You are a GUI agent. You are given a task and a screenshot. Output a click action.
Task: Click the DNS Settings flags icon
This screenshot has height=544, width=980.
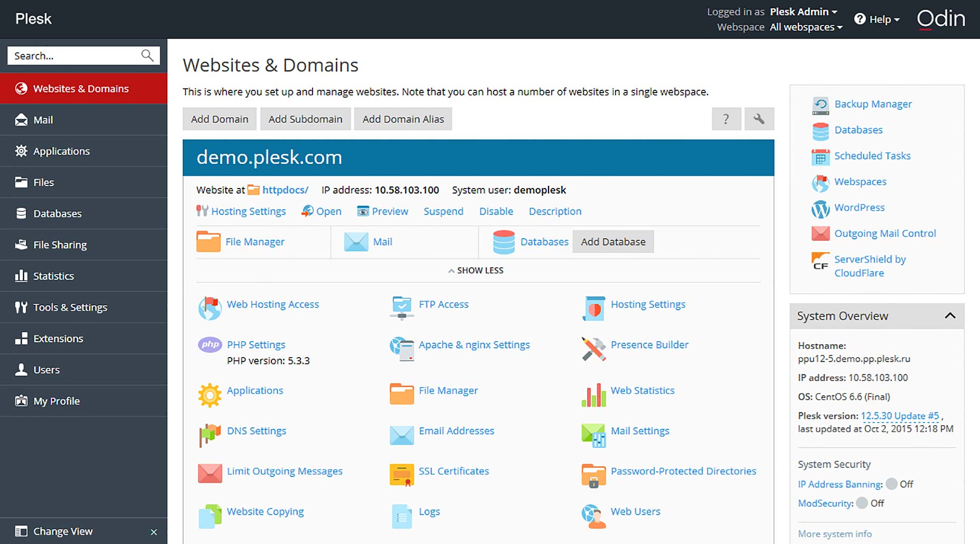[210, 435]
